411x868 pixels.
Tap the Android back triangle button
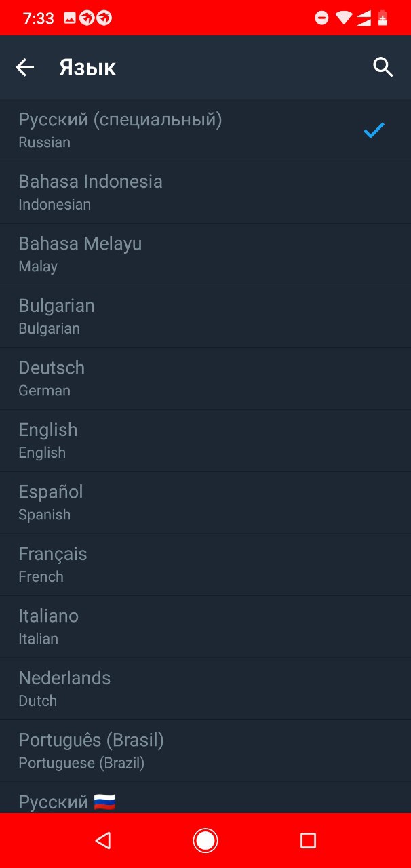point(103,841)
